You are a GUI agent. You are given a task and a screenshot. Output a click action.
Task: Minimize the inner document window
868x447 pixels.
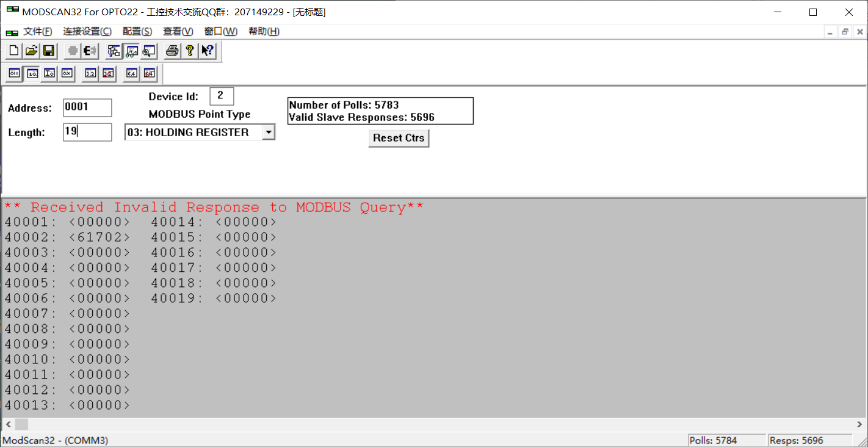click(x=830, y=32)
